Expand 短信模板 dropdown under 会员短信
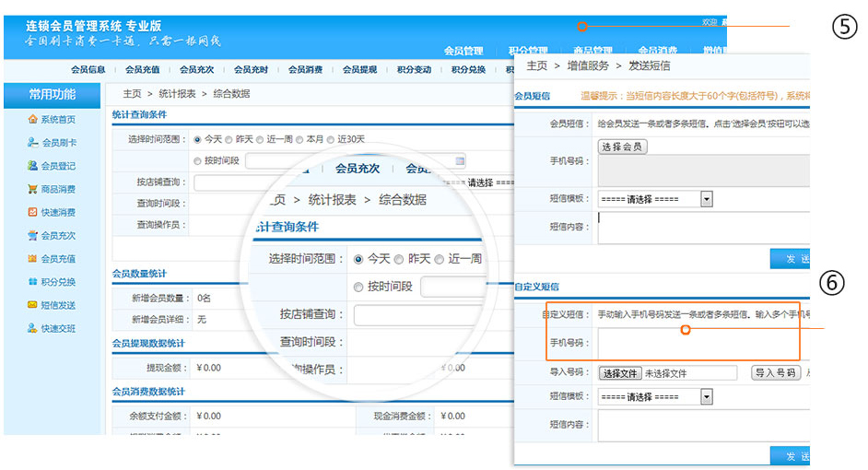Viewport: 868px width, 470px height. 707,199
